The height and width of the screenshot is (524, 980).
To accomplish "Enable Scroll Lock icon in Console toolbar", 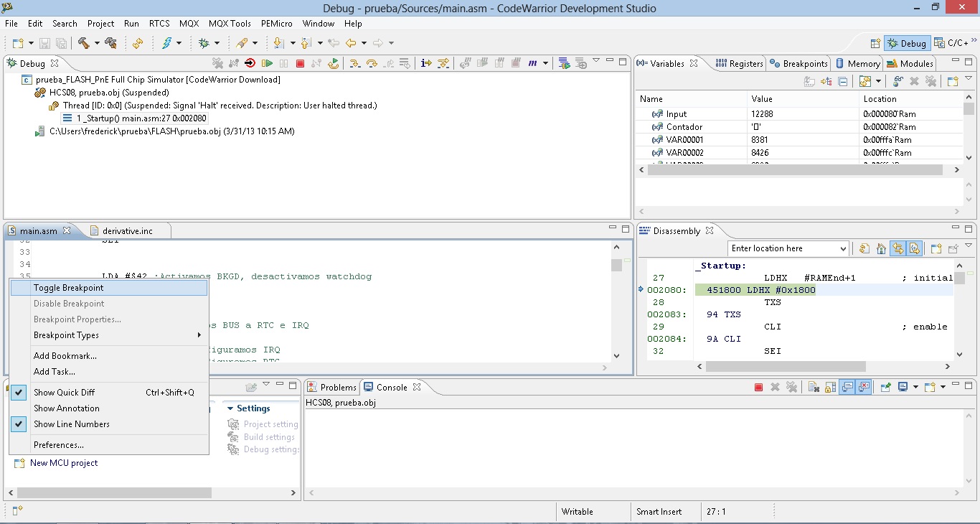I will point(831,388).
